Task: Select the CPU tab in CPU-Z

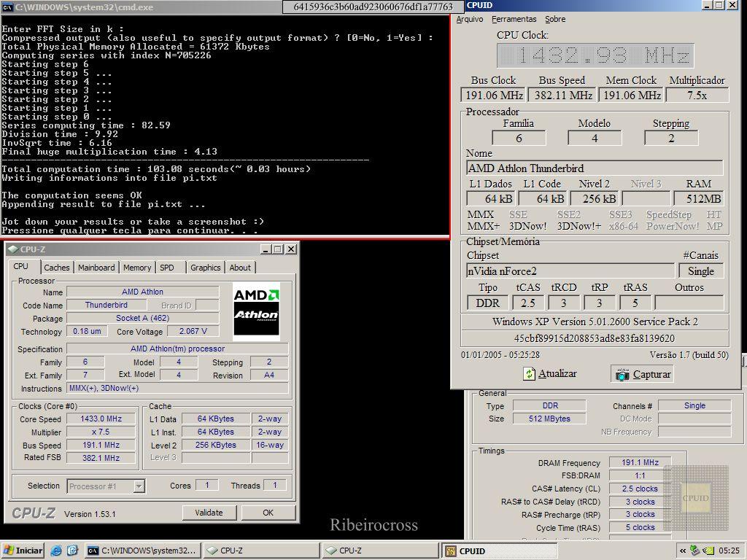Action: coord(21,266)
